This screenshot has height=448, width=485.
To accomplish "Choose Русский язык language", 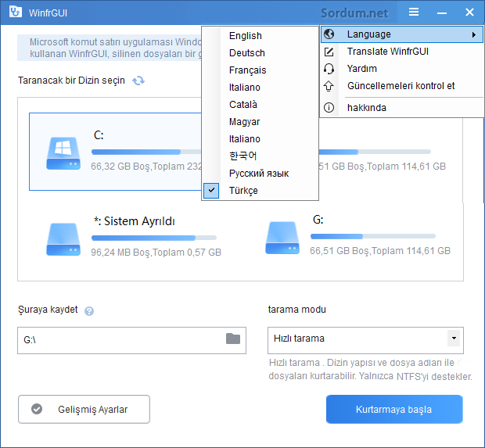I will 260,174.
